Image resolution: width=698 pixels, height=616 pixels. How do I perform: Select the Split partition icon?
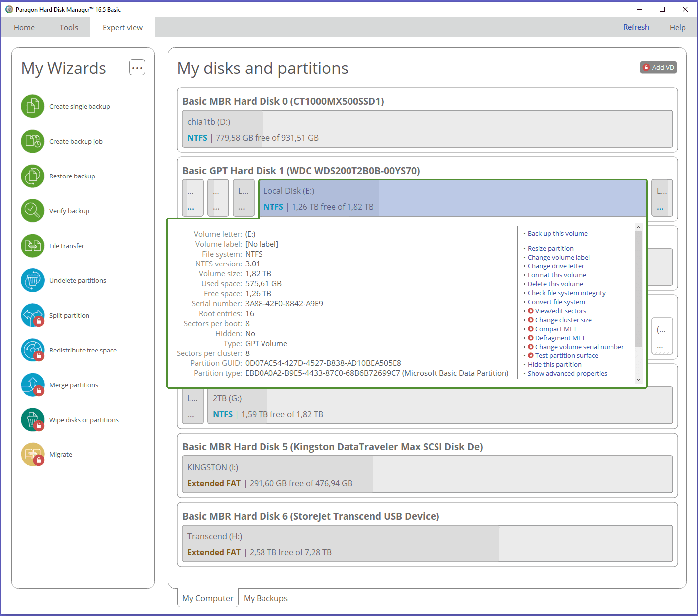coord(33,315)
